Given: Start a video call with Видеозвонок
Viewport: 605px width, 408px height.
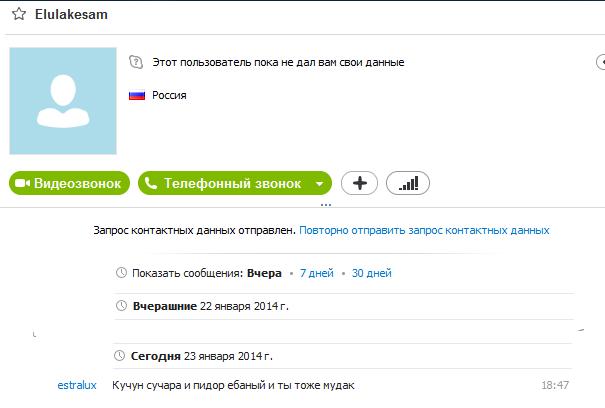Looking at the screenshot, I should click(69, 183).
